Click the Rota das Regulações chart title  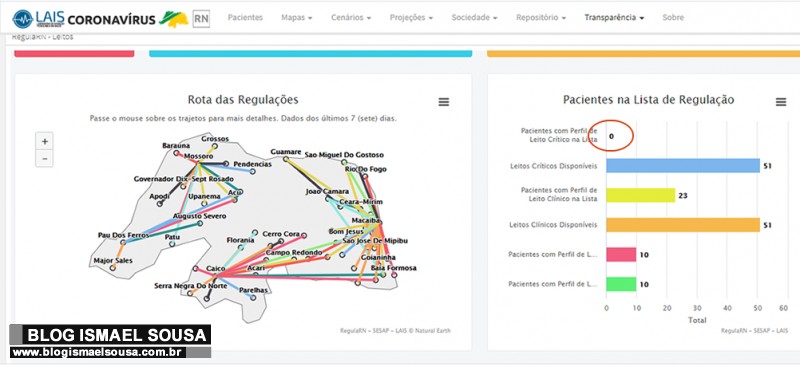pos(243,99)
